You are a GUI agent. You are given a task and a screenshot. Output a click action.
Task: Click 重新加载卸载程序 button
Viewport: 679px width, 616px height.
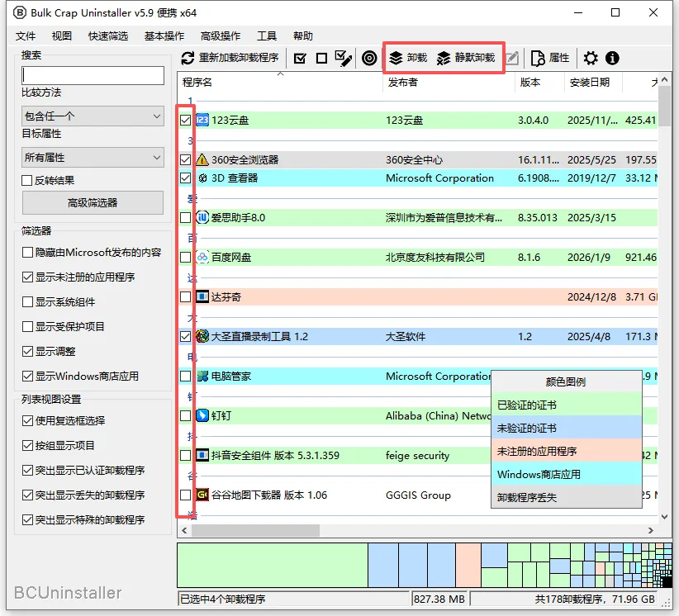230,58
